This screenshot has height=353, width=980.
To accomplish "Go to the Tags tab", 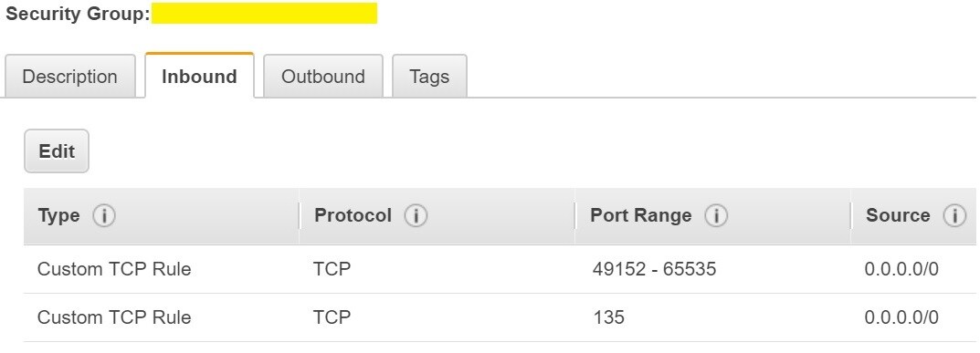I will tap(429, 76).
